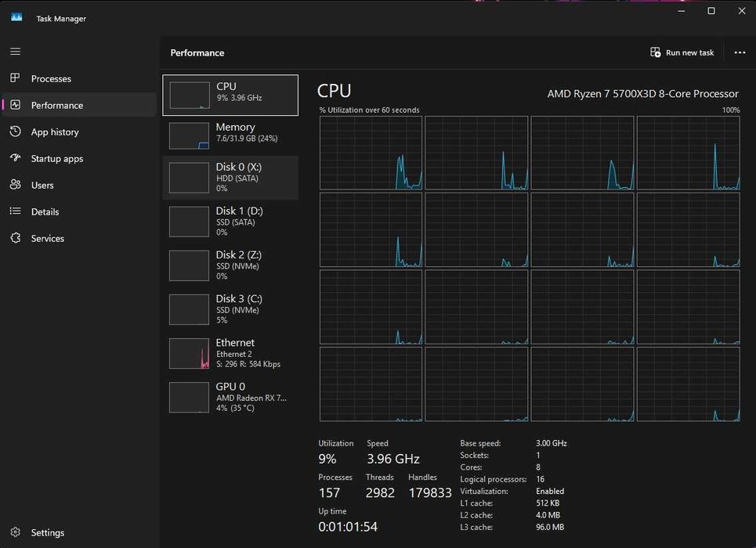Click the Base speed value 3.00 GHz

551,443
